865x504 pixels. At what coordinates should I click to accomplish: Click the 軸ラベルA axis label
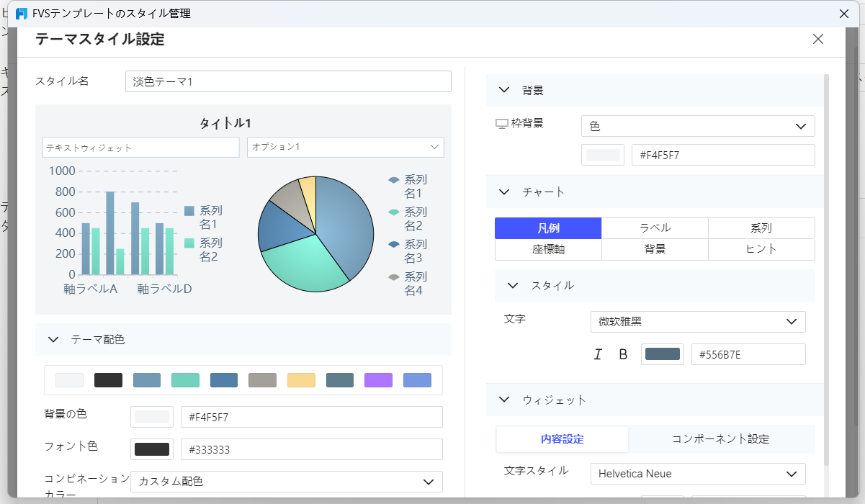coord(91,289)
